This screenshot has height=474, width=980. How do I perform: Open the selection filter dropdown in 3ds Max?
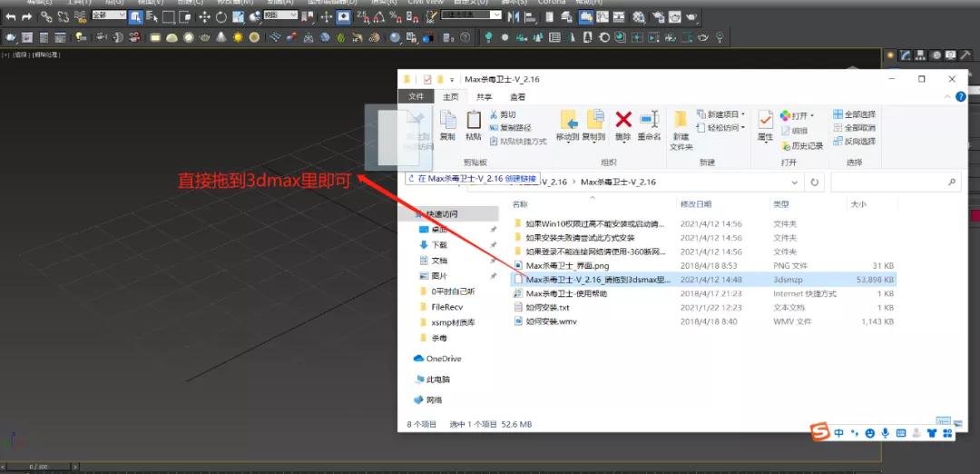109,15
